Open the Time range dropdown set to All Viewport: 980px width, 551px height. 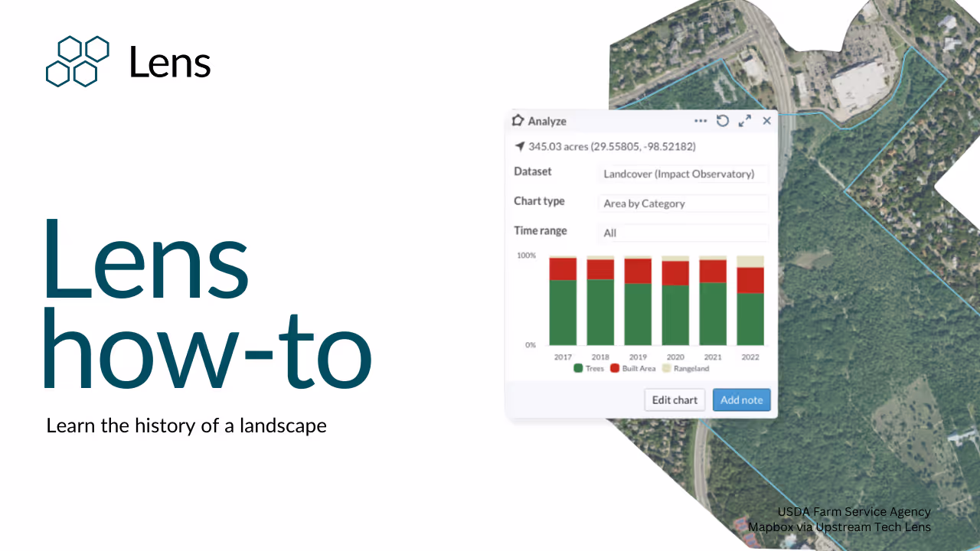click(683, 233)
